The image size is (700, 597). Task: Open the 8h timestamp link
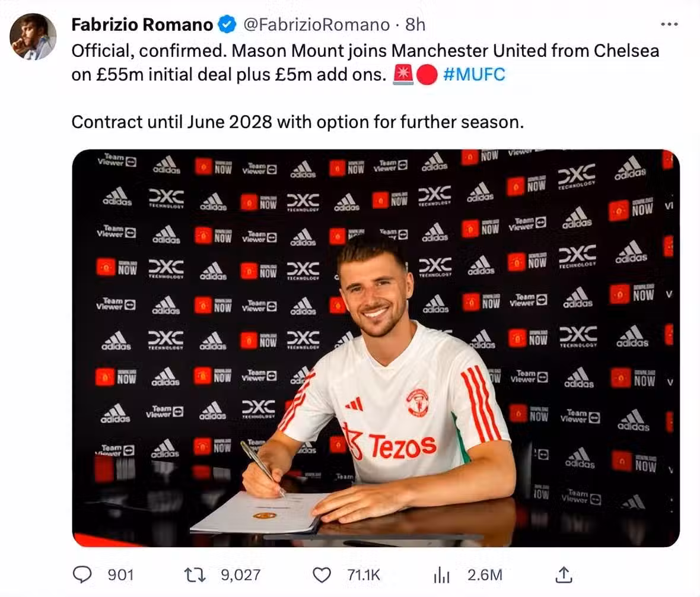tap(415, 25)
